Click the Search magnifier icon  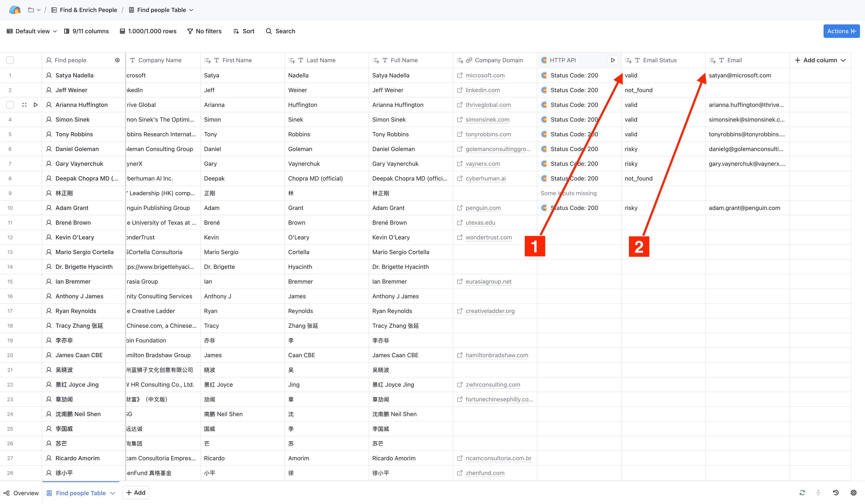269,31
